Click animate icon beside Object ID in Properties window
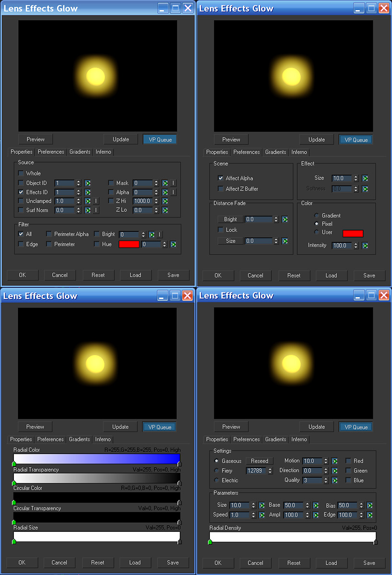Image resolution: width=392 pixels, height=575 pixels. [x=88, y=183]
